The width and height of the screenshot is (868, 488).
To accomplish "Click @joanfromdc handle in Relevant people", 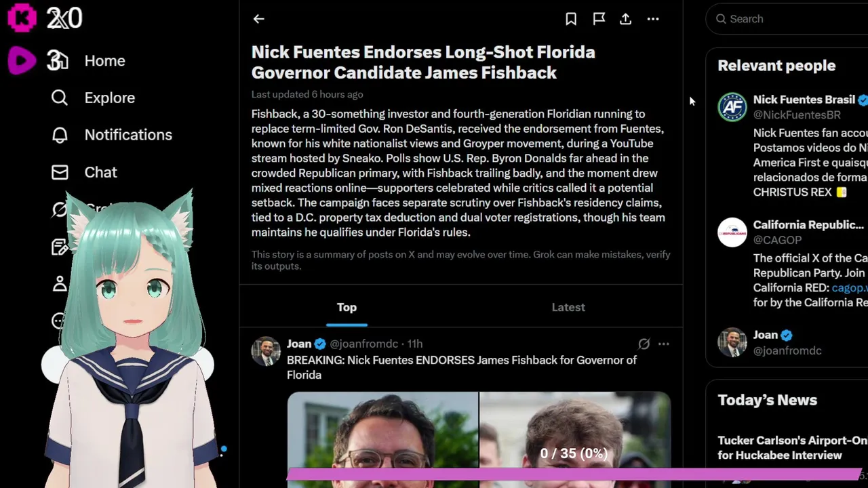I will [787, 350].
